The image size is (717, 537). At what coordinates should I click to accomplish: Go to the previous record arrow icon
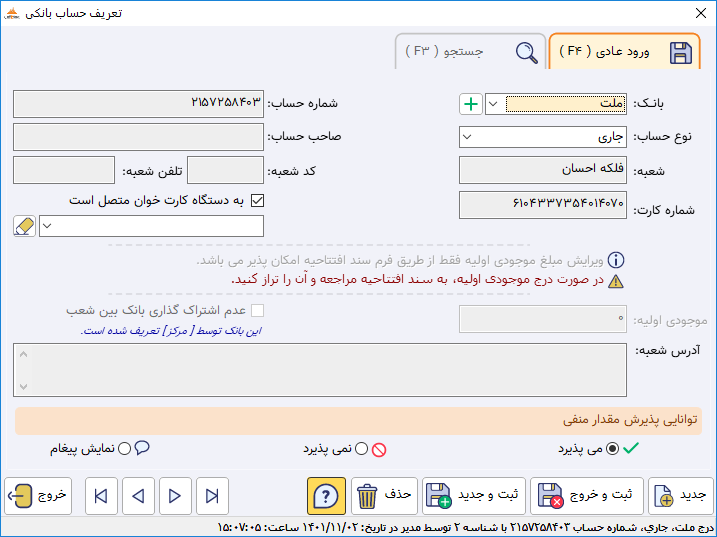[138, 496]
